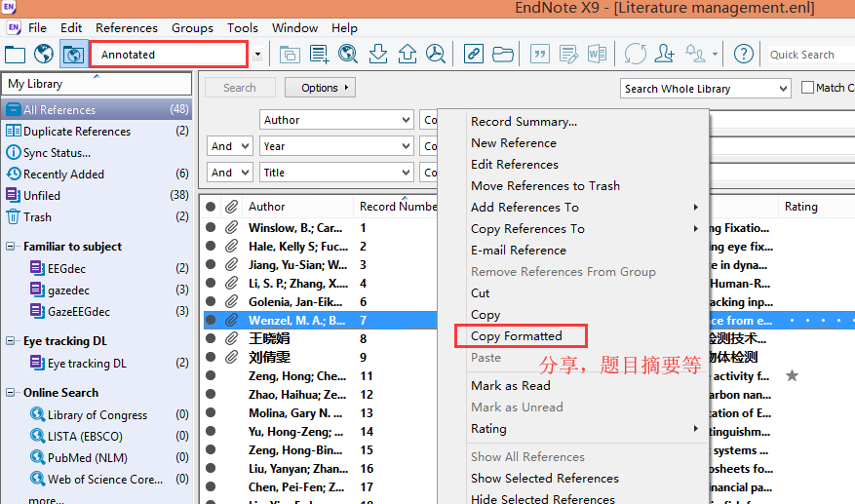Viewport: 855px width, 504px height.
Task: Open the output style dropdown arrow
Action: 258,55
